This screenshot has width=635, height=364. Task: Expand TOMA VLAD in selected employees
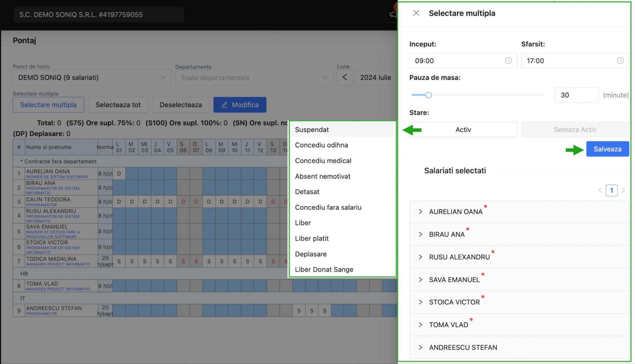click(420, 325)
